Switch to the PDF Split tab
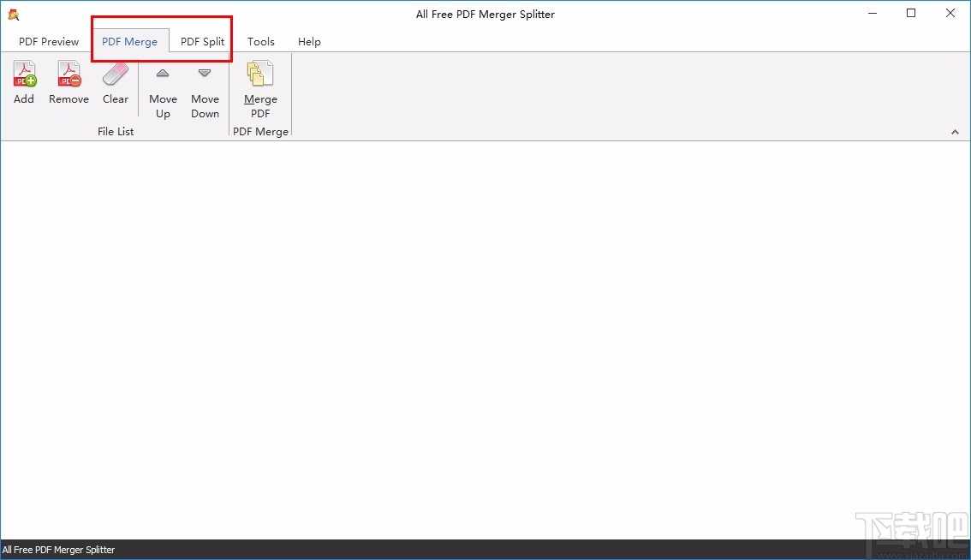Image resolution: width=971 pixels, height=560 pixels. [x=202, y=41]
